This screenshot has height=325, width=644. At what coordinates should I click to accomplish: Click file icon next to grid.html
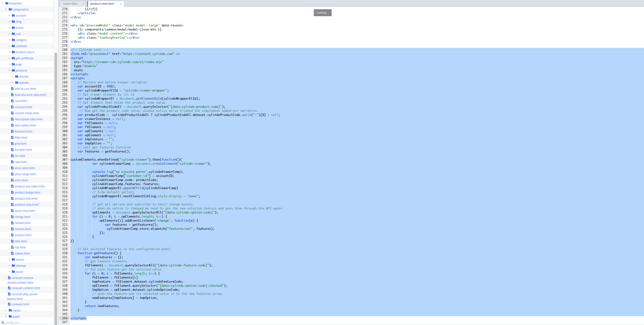point(12,144)
